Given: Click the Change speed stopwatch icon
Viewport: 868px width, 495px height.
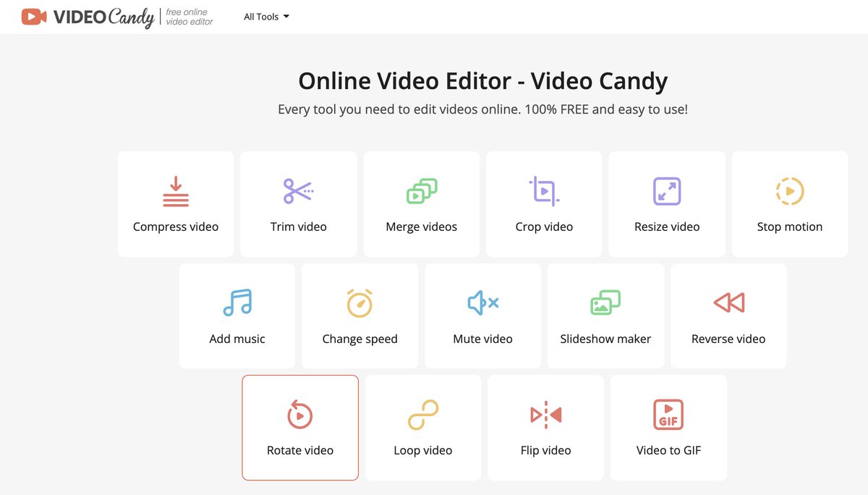Looking at the screenshot, I should pyautogui.click(x=359, y=302).
